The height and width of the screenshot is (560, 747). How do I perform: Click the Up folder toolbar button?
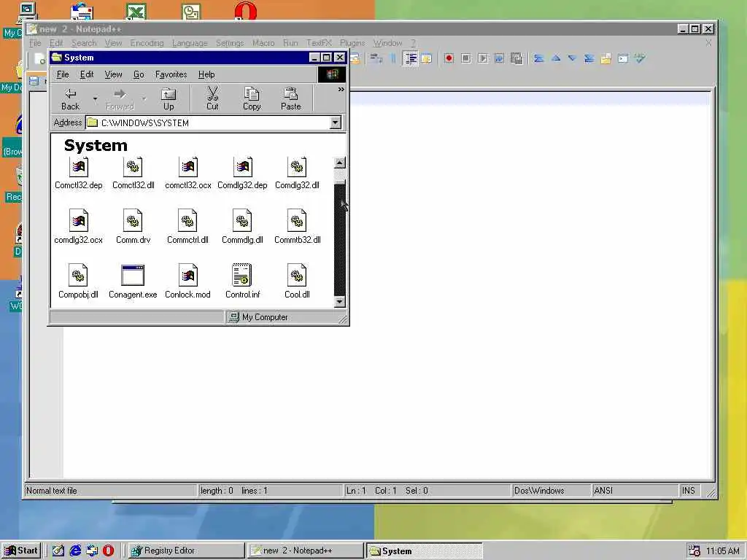pyautogui.click(x=169, y=99)
